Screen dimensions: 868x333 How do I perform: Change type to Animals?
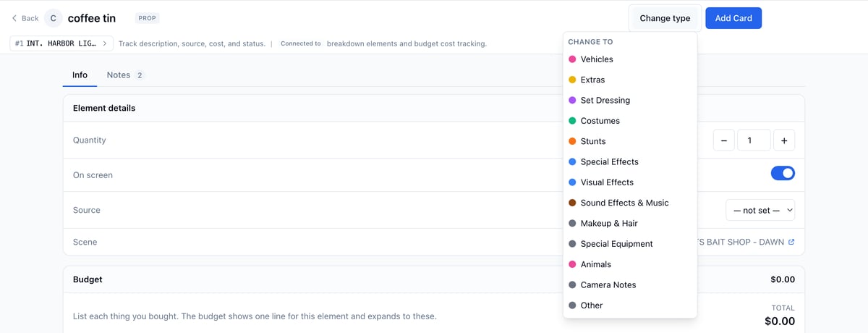[x=630, y=264]
